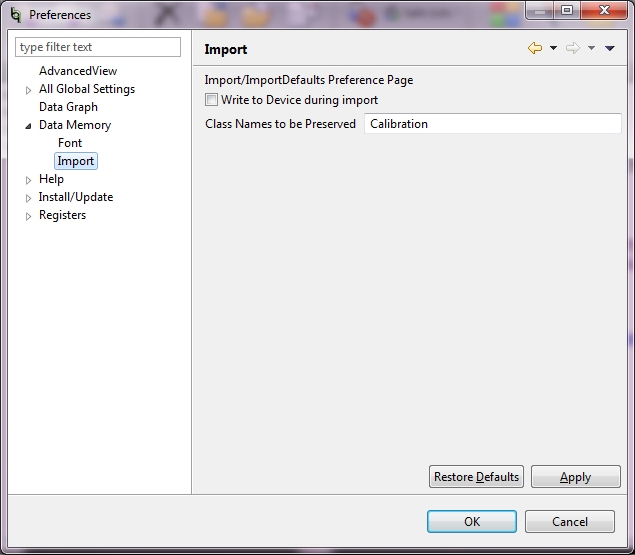This screenshot has width=635, height=555.
Task: Cancel the Preferences dialog
Action: click(570, 521)
